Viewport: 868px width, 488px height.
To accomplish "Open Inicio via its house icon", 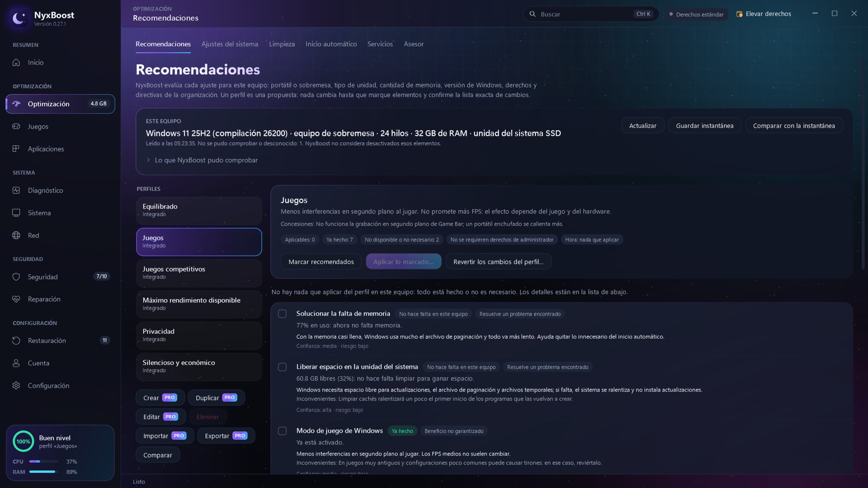I will click(16, 62).
